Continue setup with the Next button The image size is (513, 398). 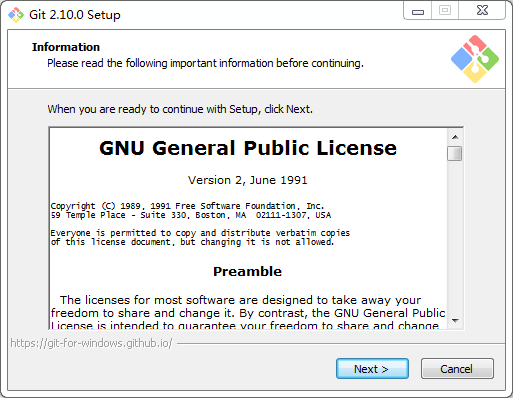tap(372, 369)
